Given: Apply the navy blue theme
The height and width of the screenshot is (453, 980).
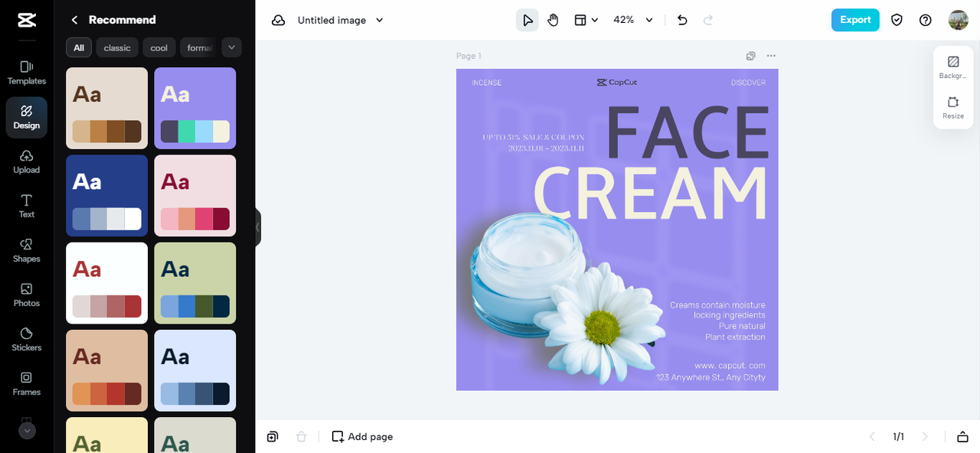Looking at the screenshot, I should (107, 195).
